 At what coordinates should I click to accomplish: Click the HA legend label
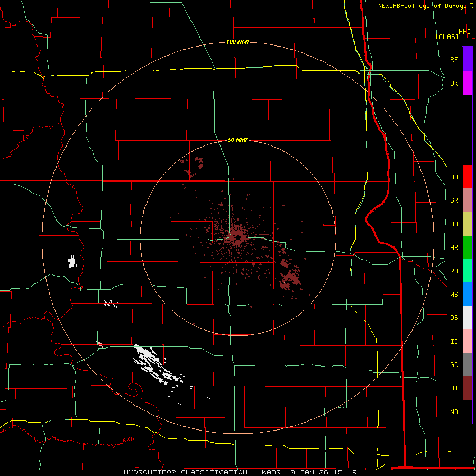pyautogui.click(x=454, y=177)
